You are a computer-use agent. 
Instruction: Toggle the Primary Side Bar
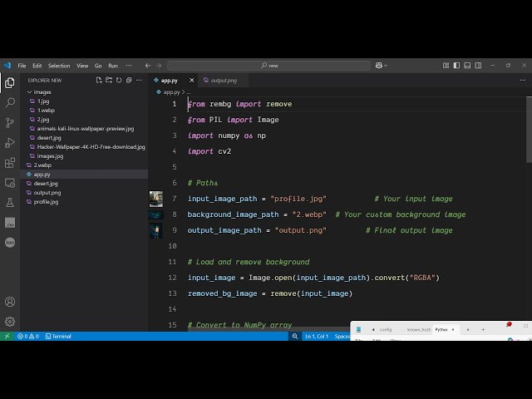coord(456,65)
